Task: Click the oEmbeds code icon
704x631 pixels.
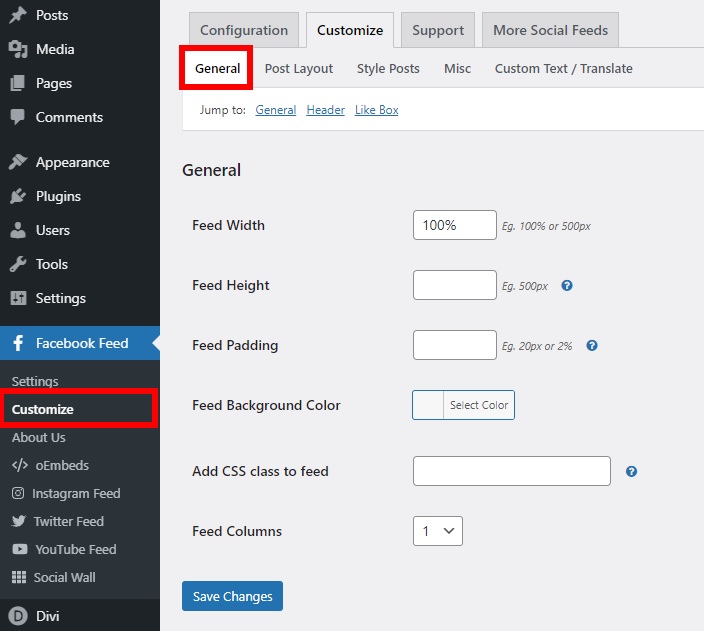Action: pyautogui.click(x=20, y=465)
